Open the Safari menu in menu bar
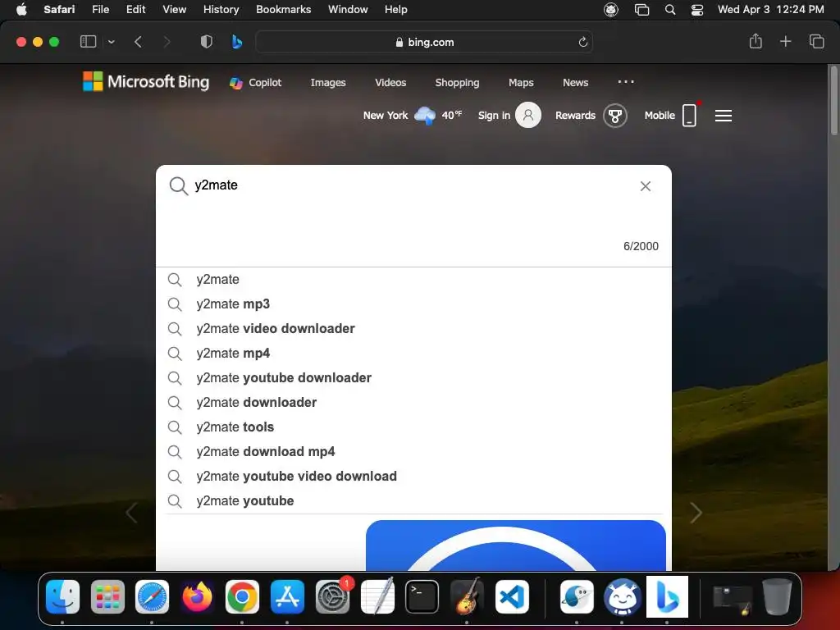 [x=59, y=9]
